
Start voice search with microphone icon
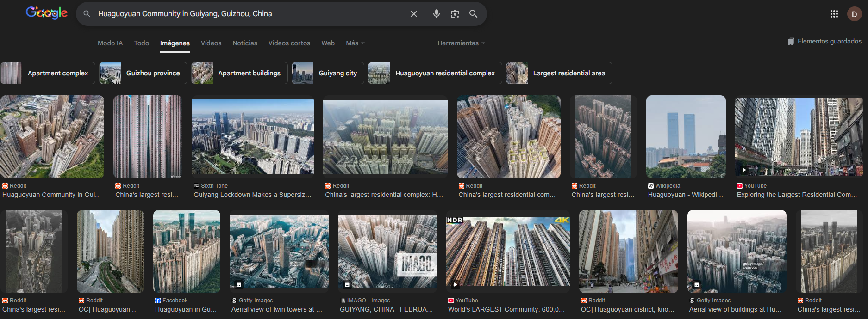coord(436,14)
